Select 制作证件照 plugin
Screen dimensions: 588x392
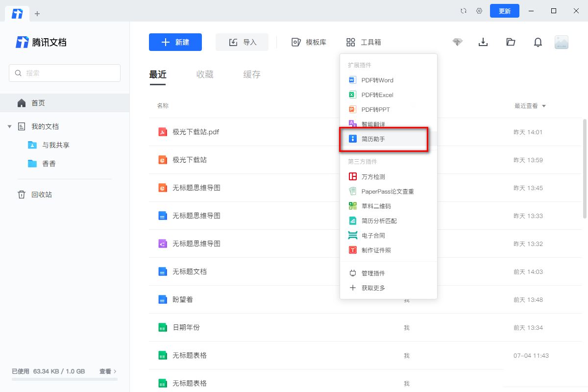[x=388, y=250]
